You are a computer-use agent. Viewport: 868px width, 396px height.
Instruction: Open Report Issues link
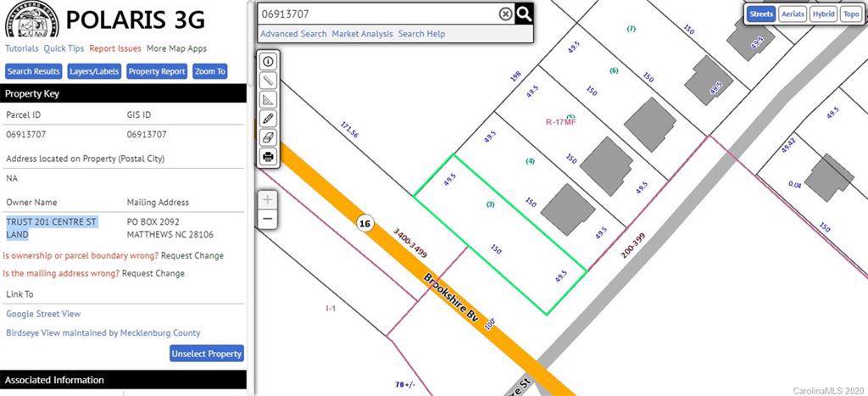[115, 48]
